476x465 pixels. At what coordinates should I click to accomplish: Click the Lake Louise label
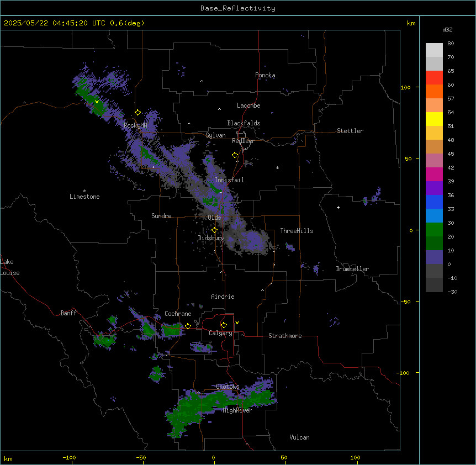coord(10,267)
